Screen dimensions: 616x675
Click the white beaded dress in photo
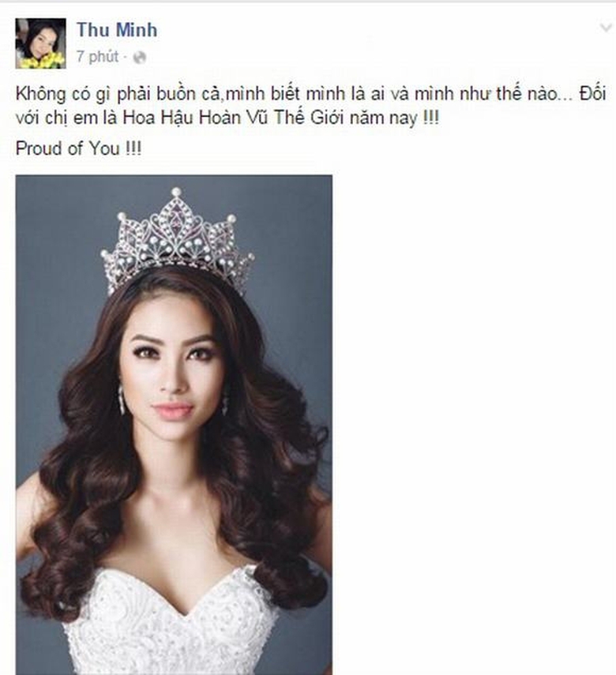click(172, 626)
